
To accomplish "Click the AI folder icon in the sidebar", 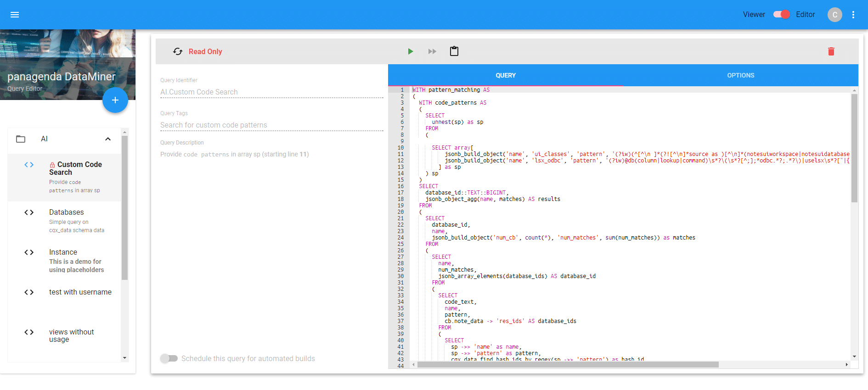I will pos(21,139).
